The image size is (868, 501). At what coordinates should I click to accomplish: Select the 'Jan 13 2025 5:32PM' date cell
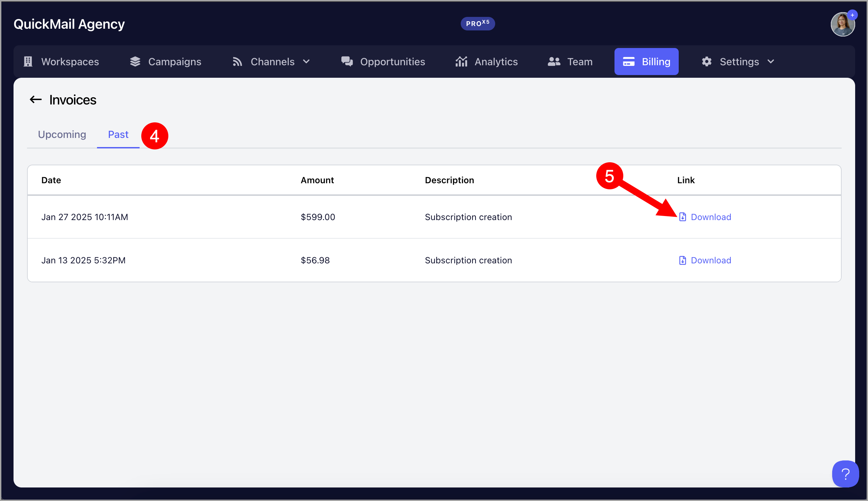coord(83,260)
